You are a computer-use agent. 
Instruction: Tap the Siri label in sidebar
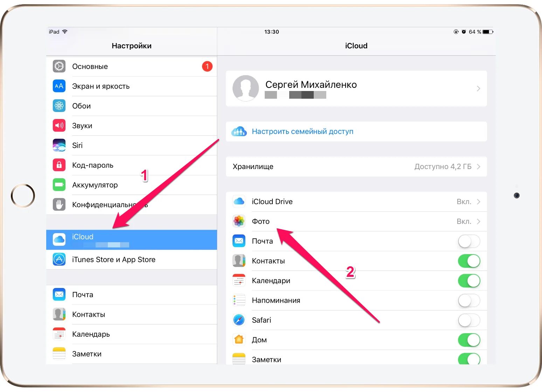77,145
